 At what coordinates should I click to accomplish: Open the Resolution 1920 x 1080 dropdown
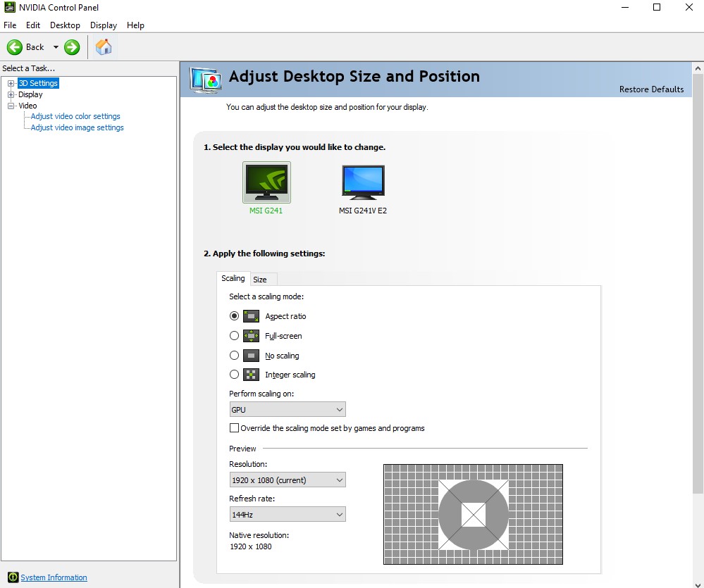pos(288,480)
